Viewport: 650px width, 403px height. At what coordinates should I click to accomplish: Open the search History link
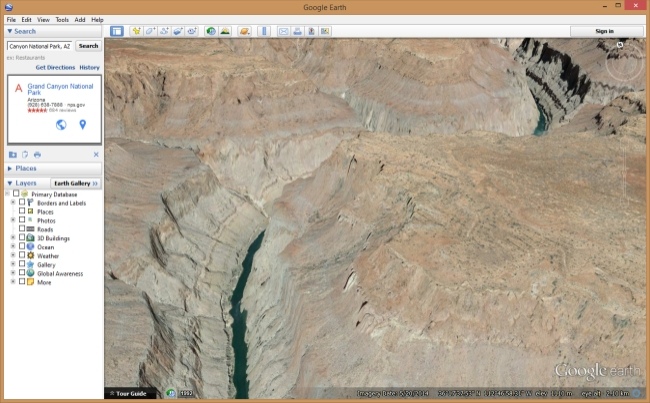90,67
